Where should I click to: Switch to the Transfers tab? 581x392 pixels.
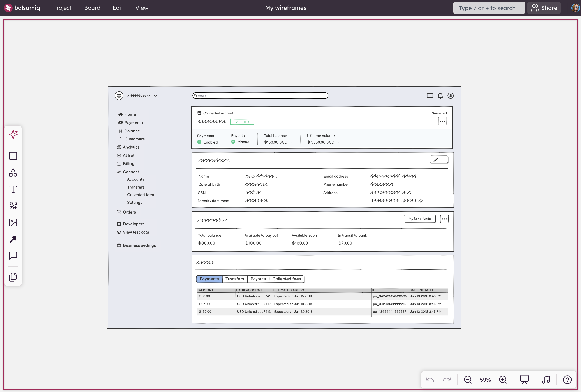[x=235, y=279]
